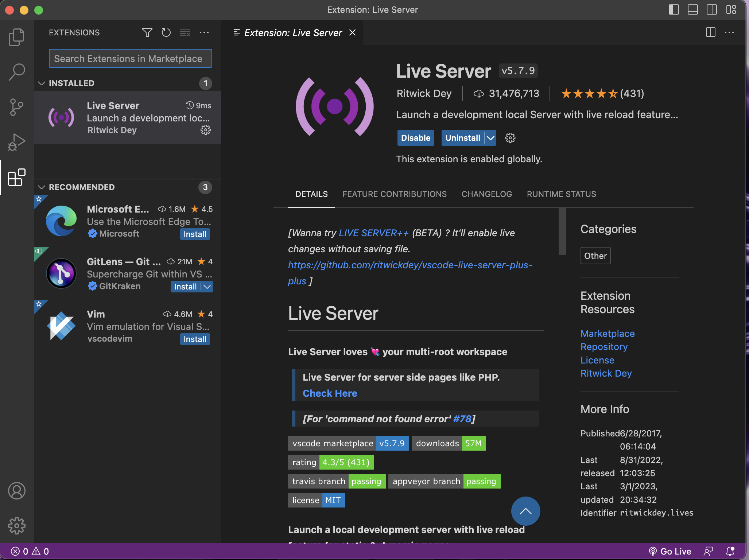
Task: Open the LIVE SERVER++ link
Action: (373, 233)
